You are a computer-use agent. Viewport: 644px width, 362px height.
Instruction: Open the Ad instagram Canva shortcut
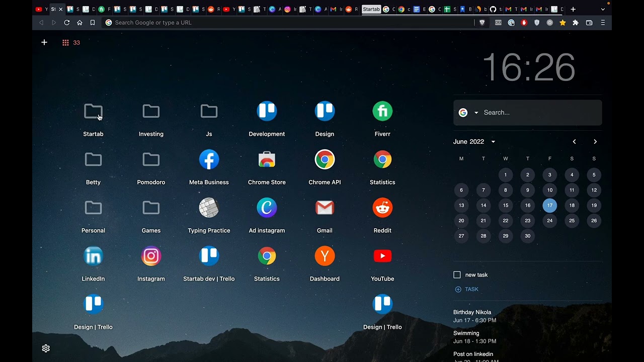[267, 208]
